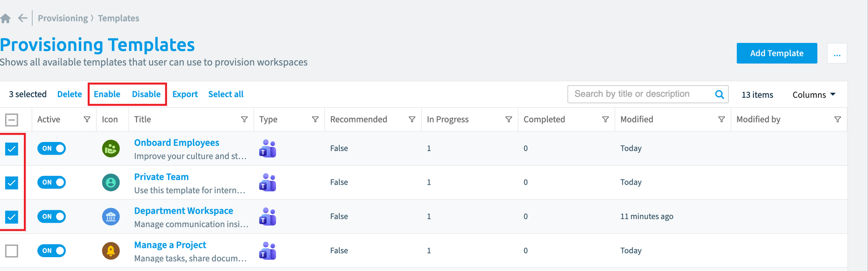
Task: Click Private Team teal template icon
Action: tap(111, 182)
